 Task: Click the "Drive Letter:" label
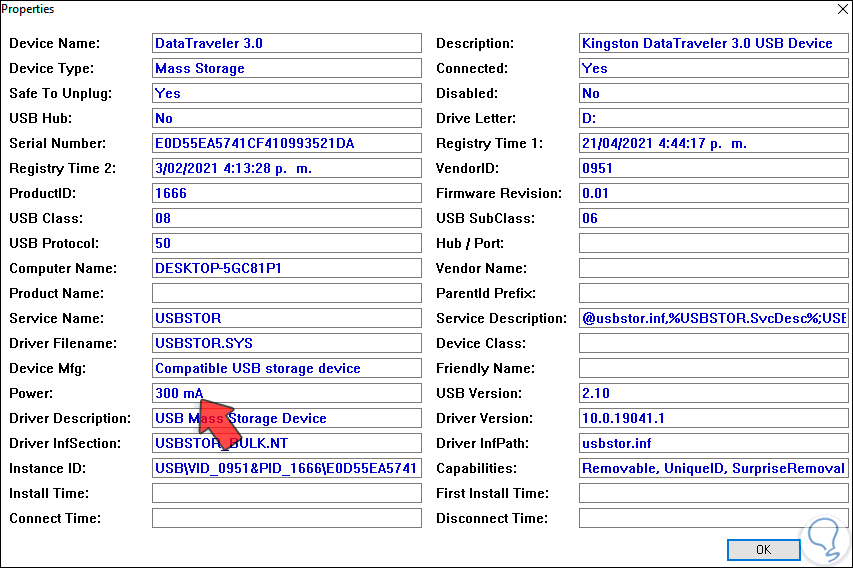tap(476, 118)
